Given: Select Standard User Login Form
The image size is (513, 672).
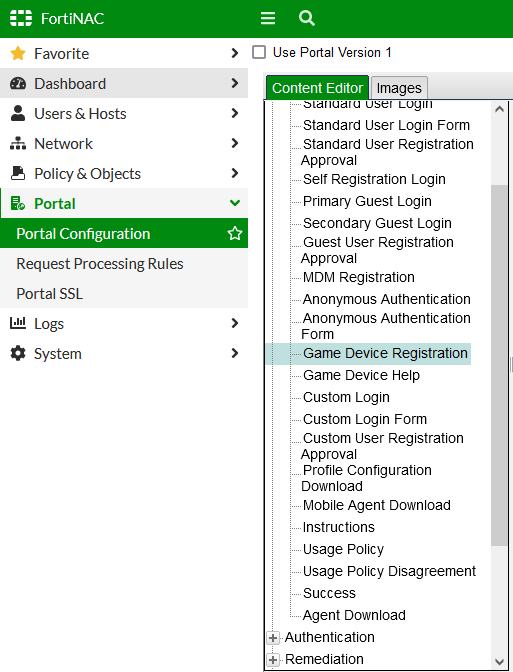Looking at the screenshot, I should (386, 125).
